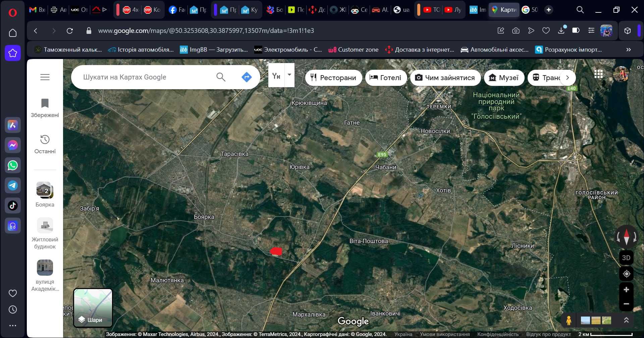Toggle map layers (Шари) thumbnail
Screen dimensions: 644x338
[93, 308]
